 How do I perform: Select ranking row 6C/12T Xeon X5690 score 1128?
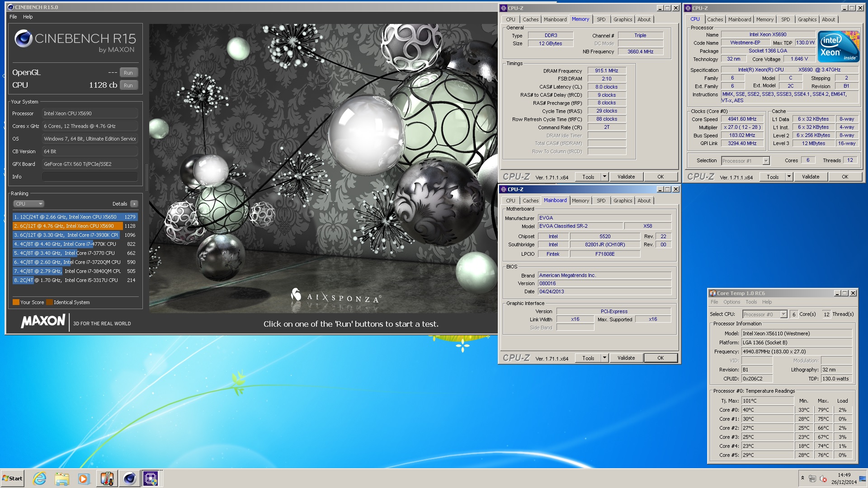(75, 226)
